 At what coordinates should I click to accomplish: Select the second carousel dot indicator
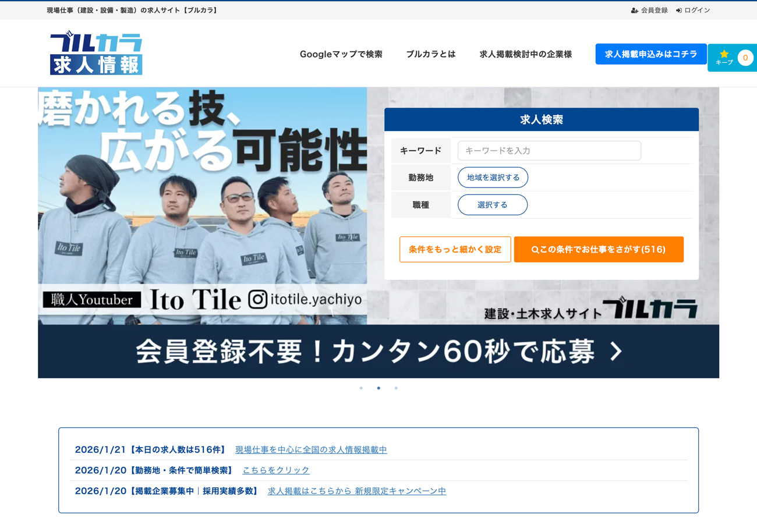378,388
